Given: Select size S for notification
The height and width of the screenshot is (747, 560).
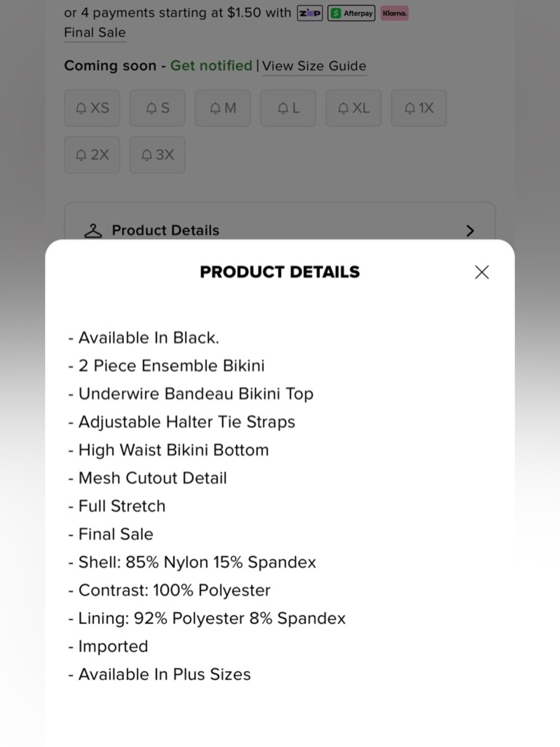Looking at the screenshot, I should pyautogui.click(x=157, y=108).
